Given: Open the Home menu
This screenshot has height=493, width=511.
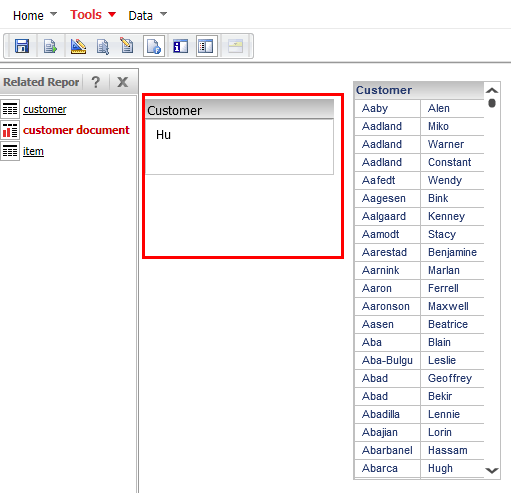Looking at the screenshot, I should point(28,15).
